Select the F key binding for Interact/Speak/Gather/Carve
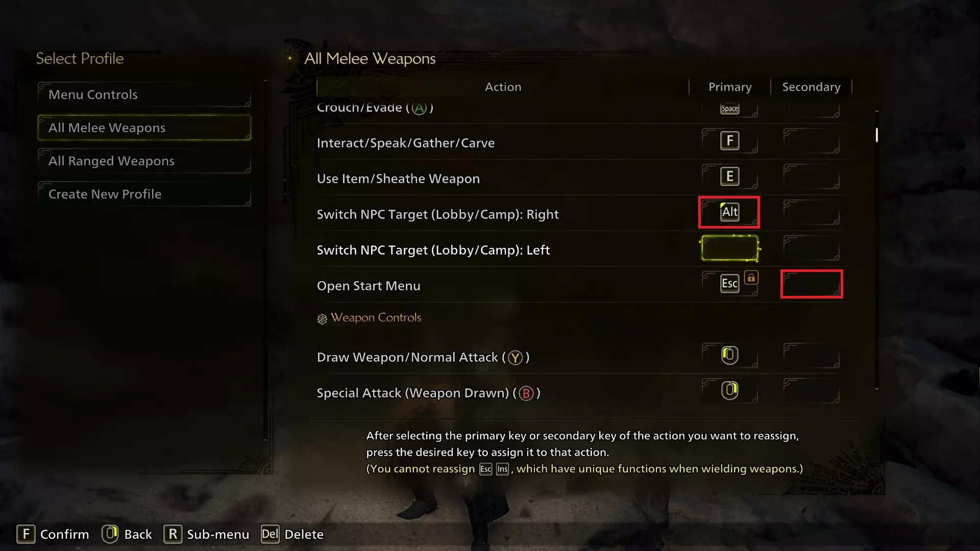 (729, 141)
